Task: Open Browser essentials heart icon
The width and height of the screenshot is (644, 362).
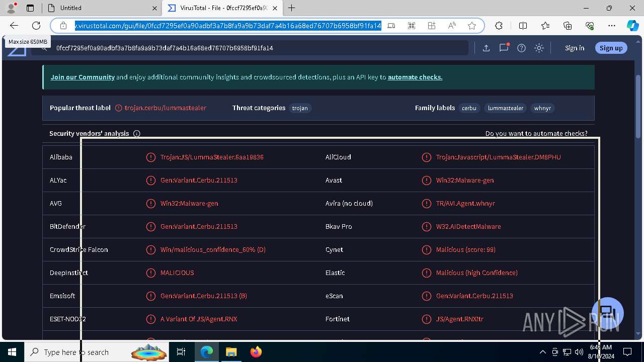Action: (590, 26)
